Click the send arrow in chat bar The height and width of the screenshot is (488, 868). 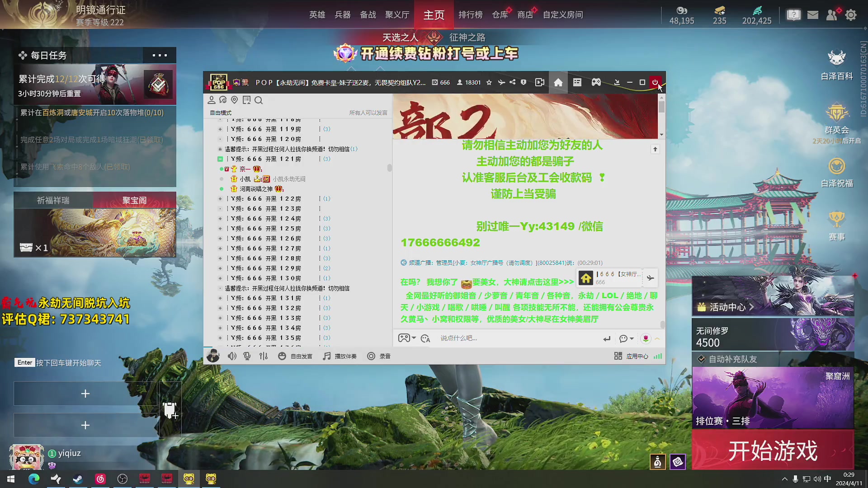(607, 338)
